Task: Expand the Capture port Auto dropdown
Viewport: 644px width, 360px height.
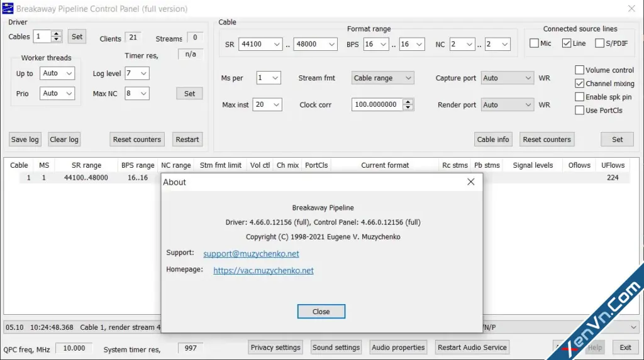Action: 507,78
